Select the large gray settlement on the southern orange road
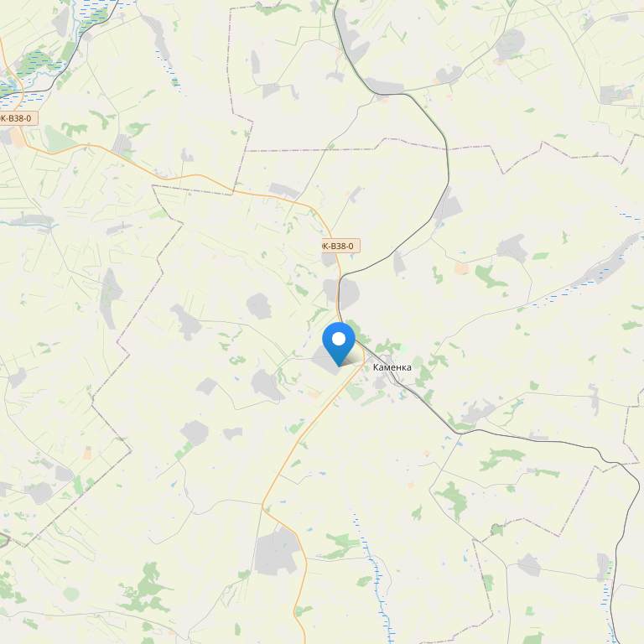This screenshot has height=644, width=644. [277, 551]
